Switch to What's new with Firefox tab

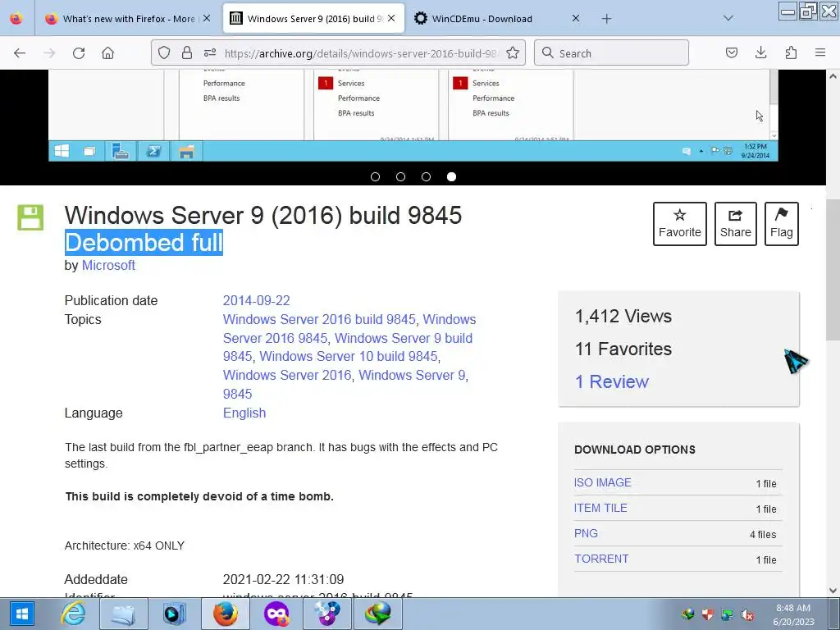[x=129, y=19]
